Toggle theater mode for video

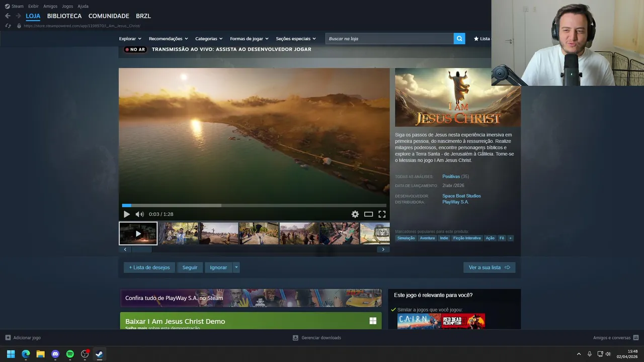pos(369,214)
